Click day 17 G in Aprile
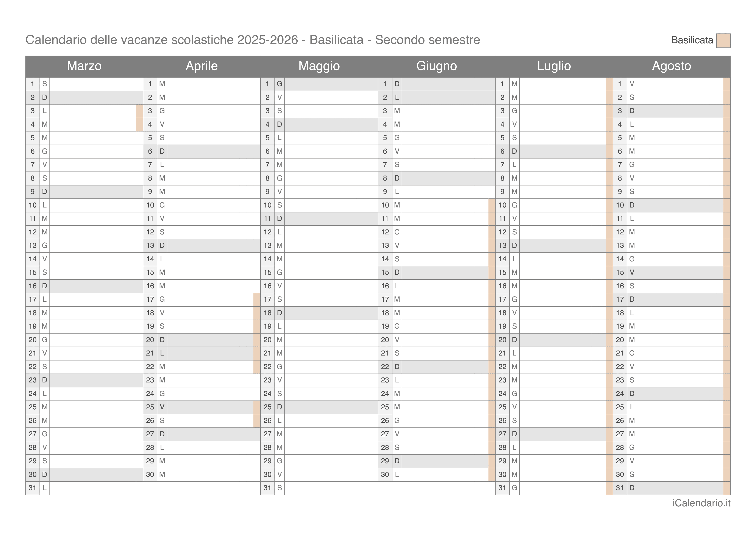 point(201,299)
